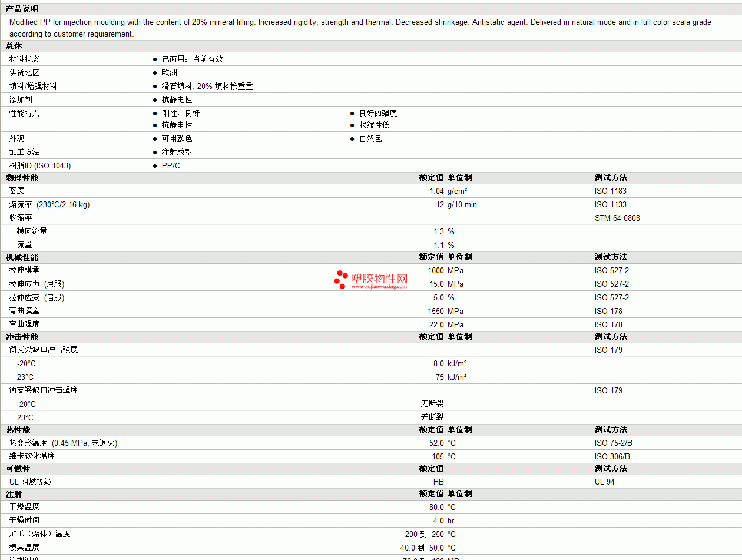Click the value "已商用：当前有效"
Screen dimensions: 742x560
click(x=193, y=59)
